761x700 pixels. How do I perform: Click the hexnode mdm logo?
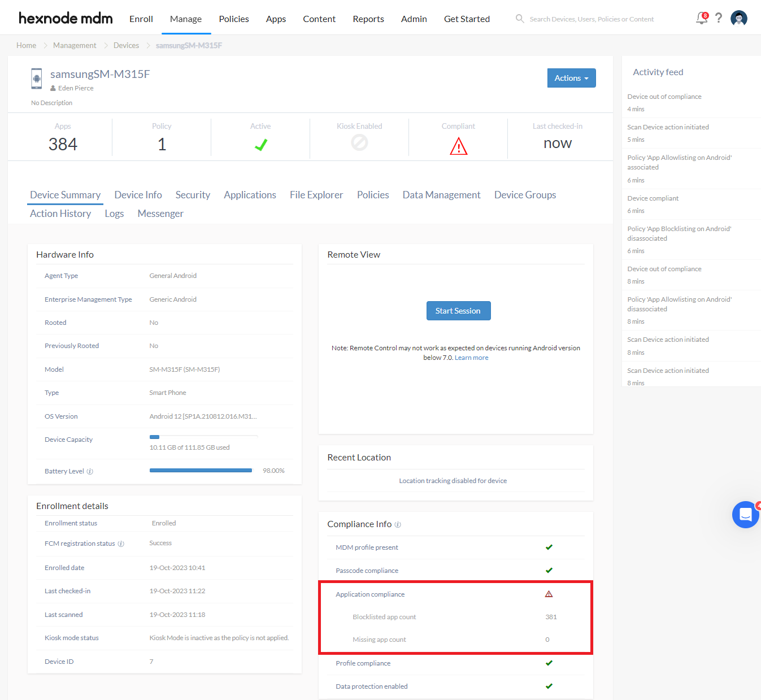(x=66, y=18)
